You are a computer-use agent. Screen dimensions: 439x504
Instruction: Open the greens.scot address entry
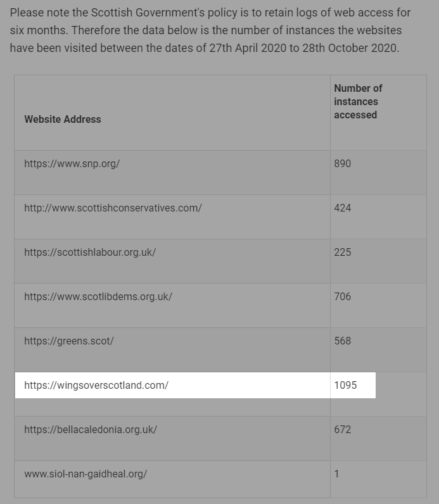pos(69,341)
